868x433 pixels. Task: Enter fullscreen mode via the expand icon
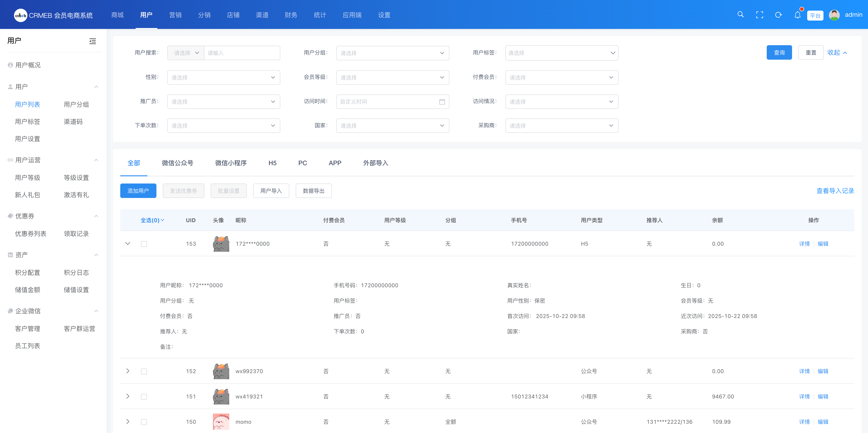click(x=759, y=14)
